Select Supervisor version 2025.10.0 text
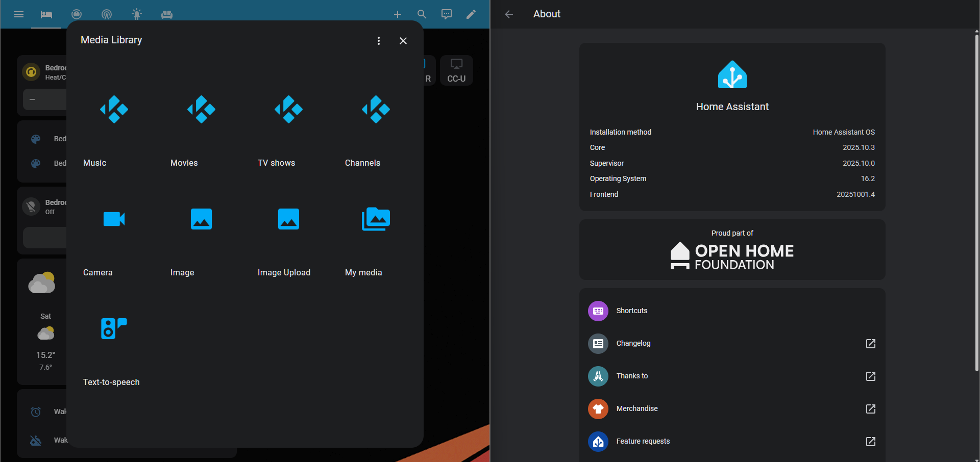 tap(859, 163)
